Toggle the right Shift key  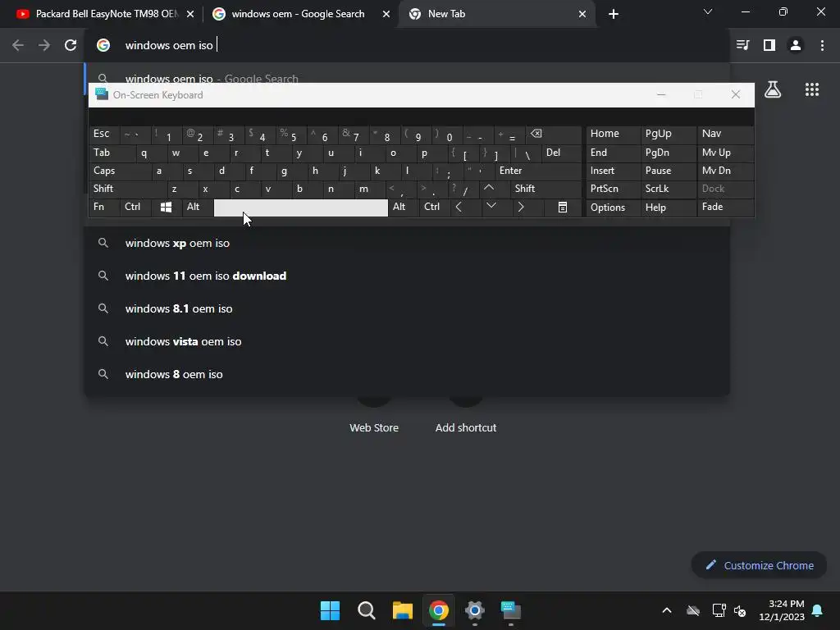point(546,189)
